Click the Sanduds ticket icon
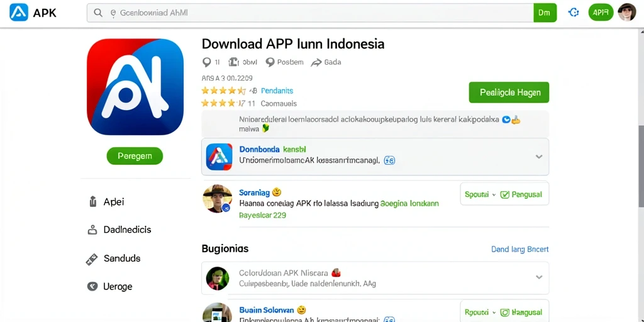This screenshot has width=644, height=322. point(92,259)
